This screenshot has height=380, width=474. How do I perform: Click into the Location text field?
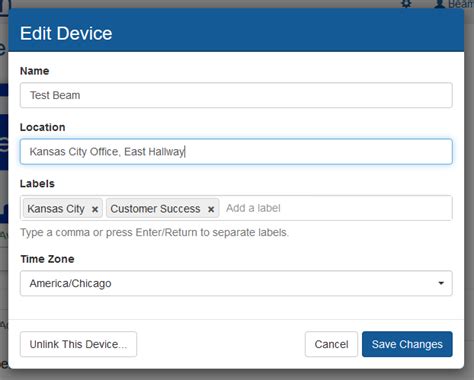tap(236, 152)
